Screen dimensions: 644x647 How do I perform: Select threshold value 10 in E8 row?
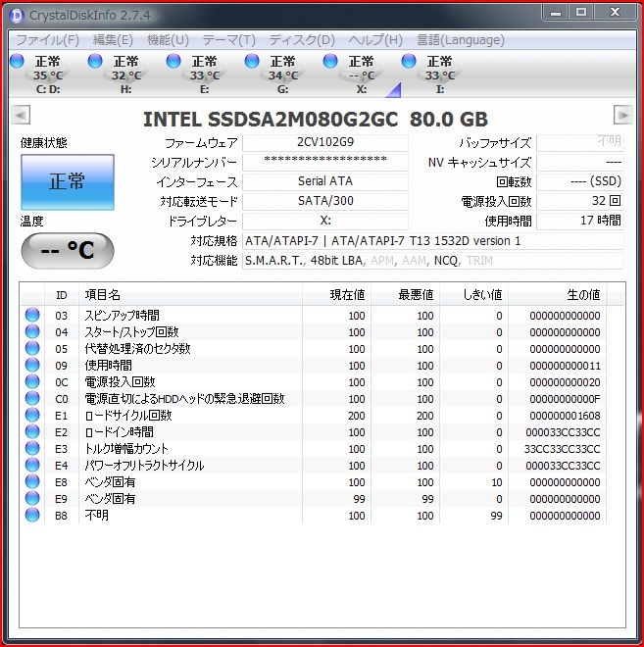[x=497, y=482]
